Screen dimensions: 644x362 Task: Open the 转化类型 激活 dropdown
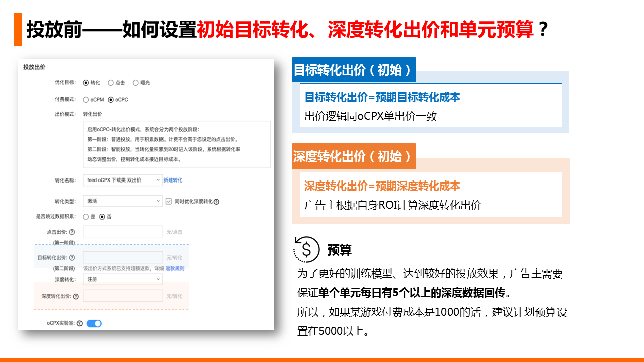coord(122,201)
